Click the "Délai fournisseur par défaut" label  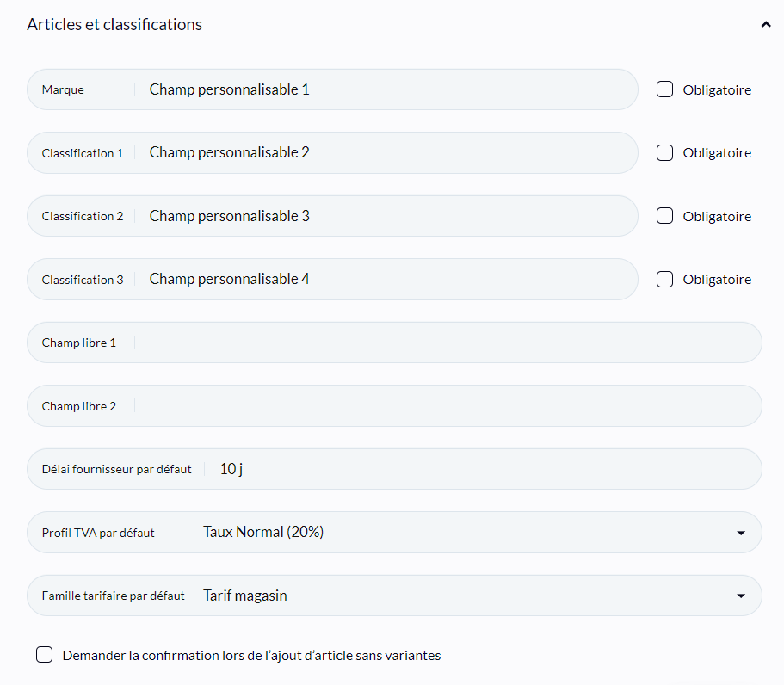coord(115,469)
